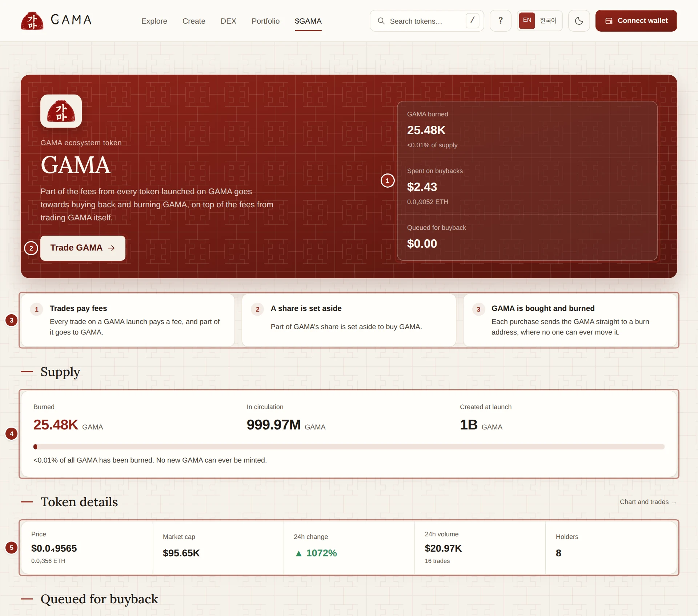
Task: Click the GAMA logo in the header
Action: coord(56,21)
